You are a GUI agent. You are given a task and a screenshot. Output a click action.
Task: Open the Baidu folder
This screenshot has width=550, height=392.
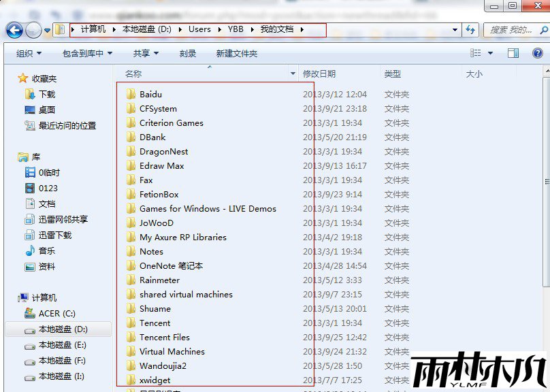(150, 95)
